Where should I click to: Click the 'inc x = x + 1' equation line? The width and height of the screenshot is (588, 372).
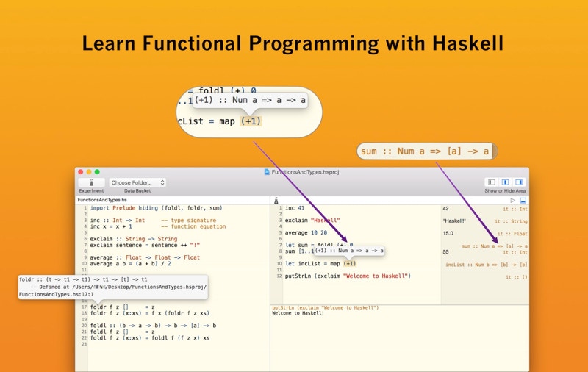(111, 226)
